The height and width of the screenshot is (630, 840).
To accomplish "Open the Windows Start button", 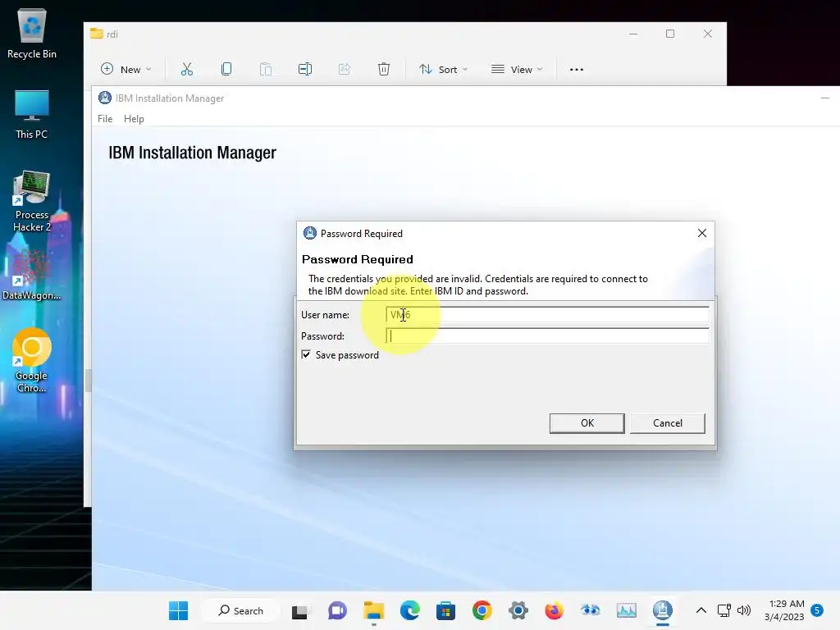I will click(x=178, y=610).
